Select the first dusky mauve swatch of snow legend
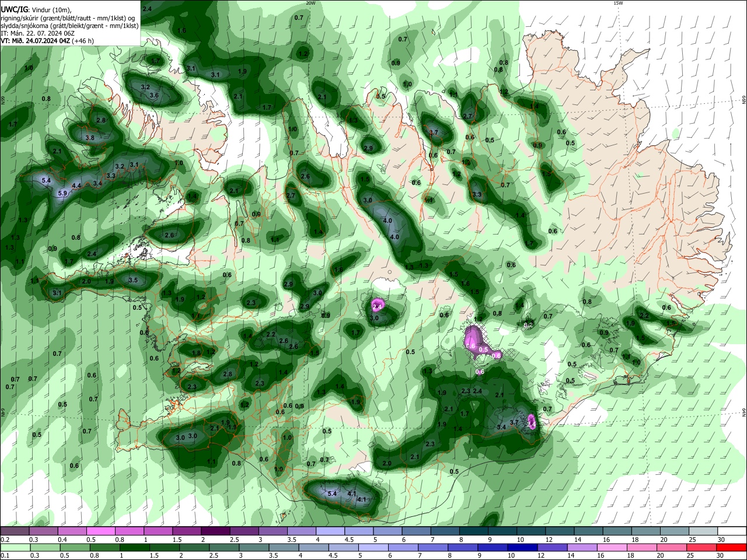The height and width of the screenshot is (560, 747). coord(14,531)
